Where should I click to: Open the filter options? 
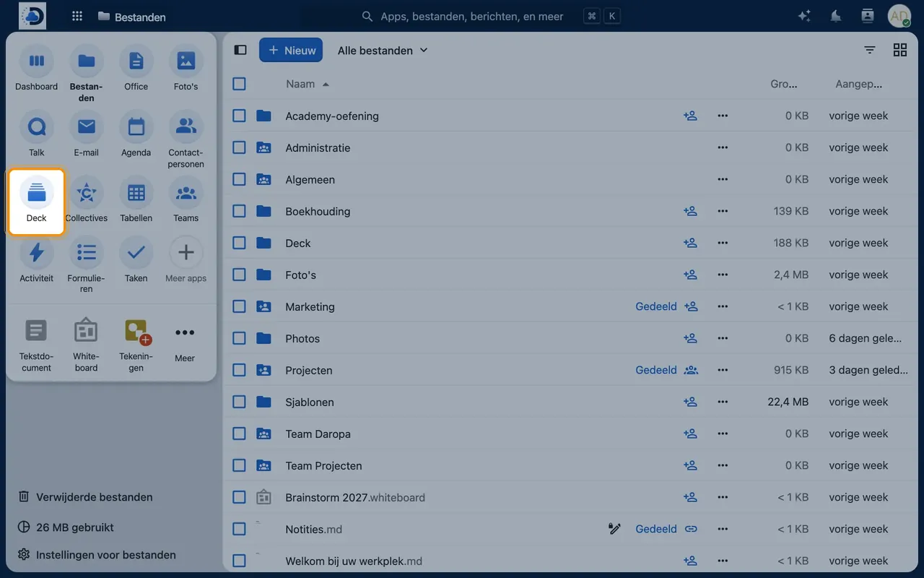870,50
